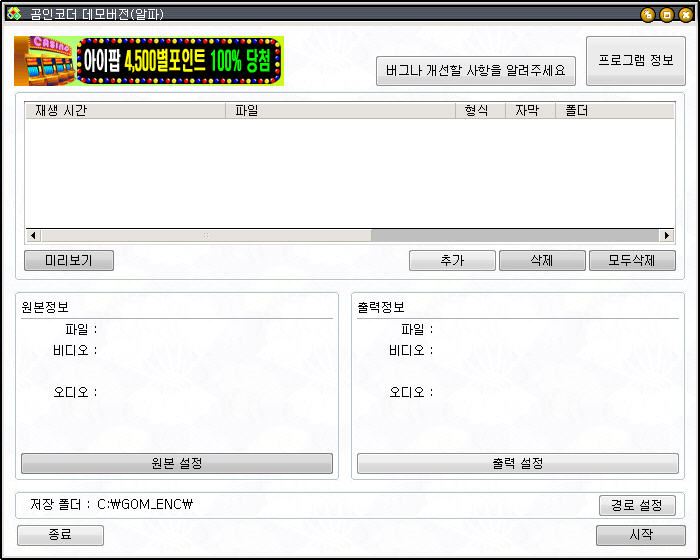Click the middle orange maximize title bar button
The width and height of the screenshot is (700, 560).
coord(667,15)
